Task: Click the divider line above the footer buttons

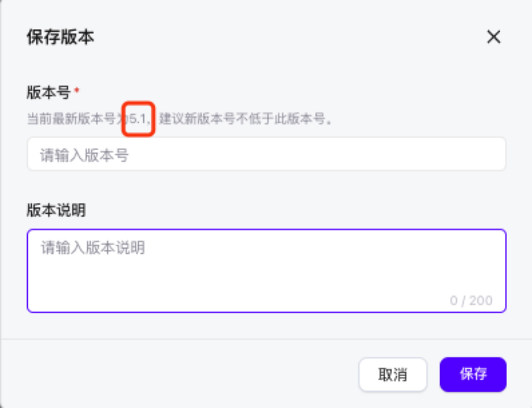Action: (266, 339)
